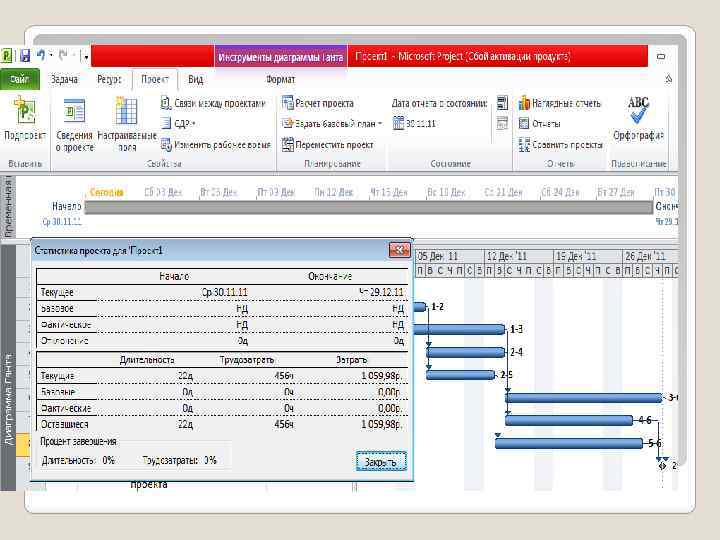Viewport: 720px width, 540px height.
Task: Open Наглядные отчеты
Action: [x=559, y=103]
